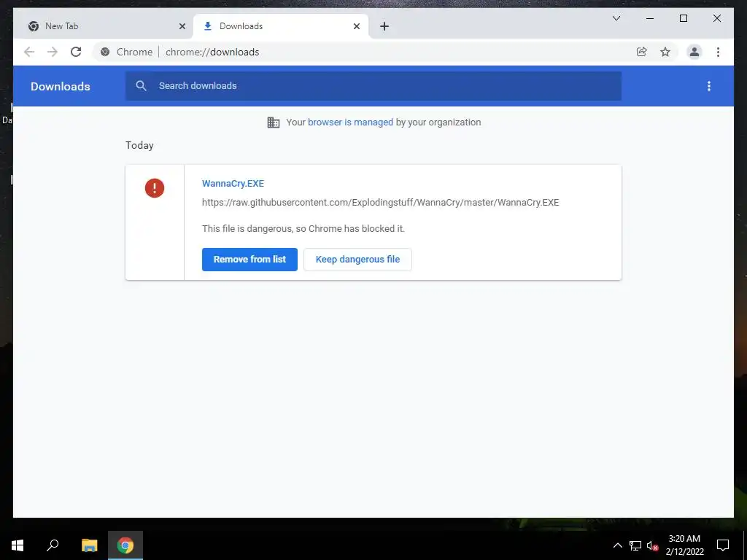
Task: Focus the Search downloads field
Action: coord(373,86)
